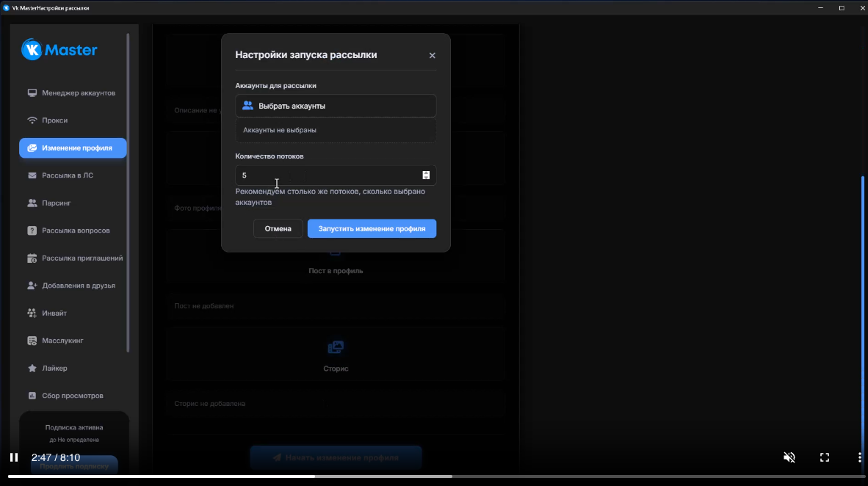Click Запустить изменение профиля button
The width and height of the screenshot is (868, 486).
(x=372, y=228)
